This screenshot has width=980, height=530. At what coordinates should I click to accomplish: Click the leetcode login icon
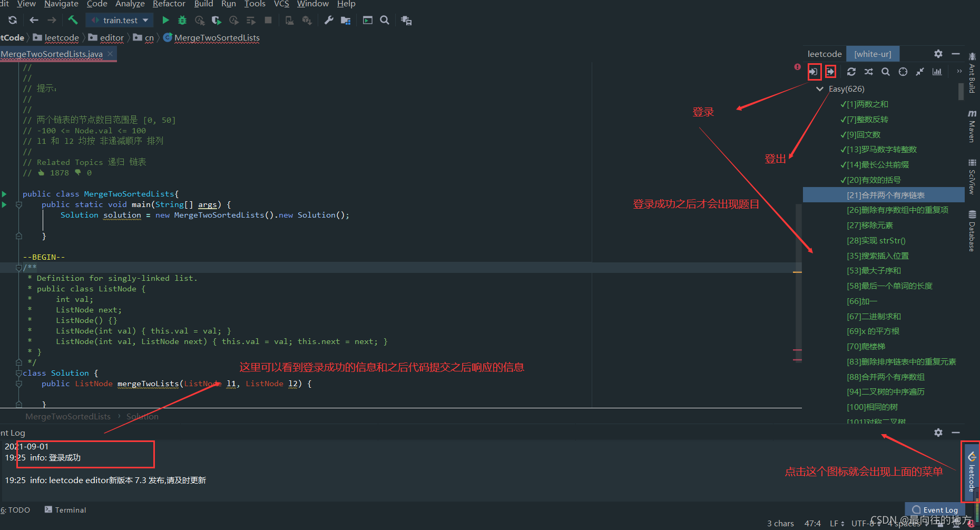coord(814,72)
